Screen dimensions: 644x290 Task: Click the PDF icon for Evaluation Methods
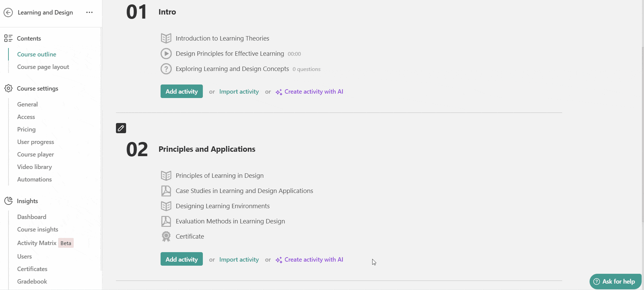[166, 221]
